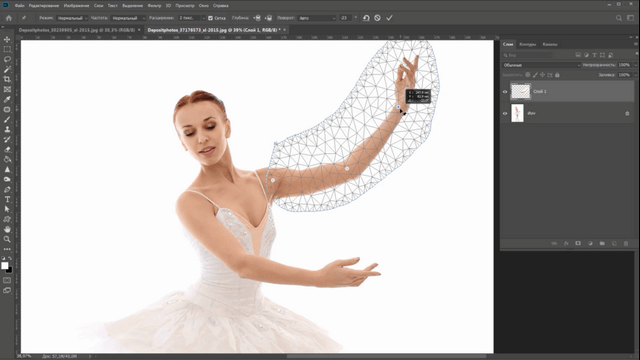Expand the Частота density dropdown
640x360 pixels.
pos(128,18)
